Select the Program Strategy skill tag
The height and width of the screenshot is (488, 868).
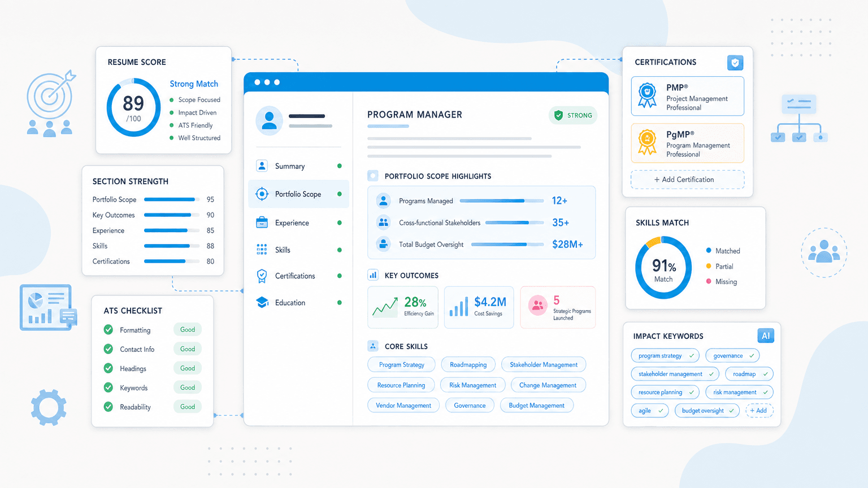click(401, 365)
